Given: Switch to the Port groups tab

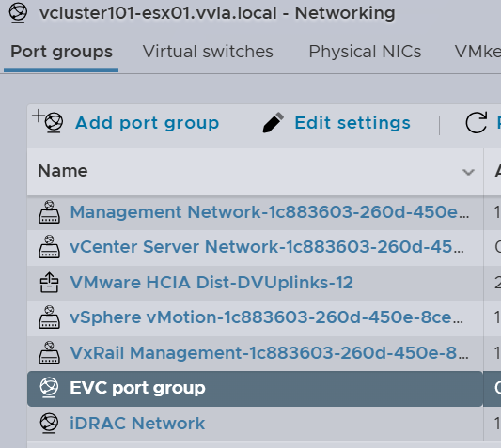Looking at the screenshot, I should [61, 52].
